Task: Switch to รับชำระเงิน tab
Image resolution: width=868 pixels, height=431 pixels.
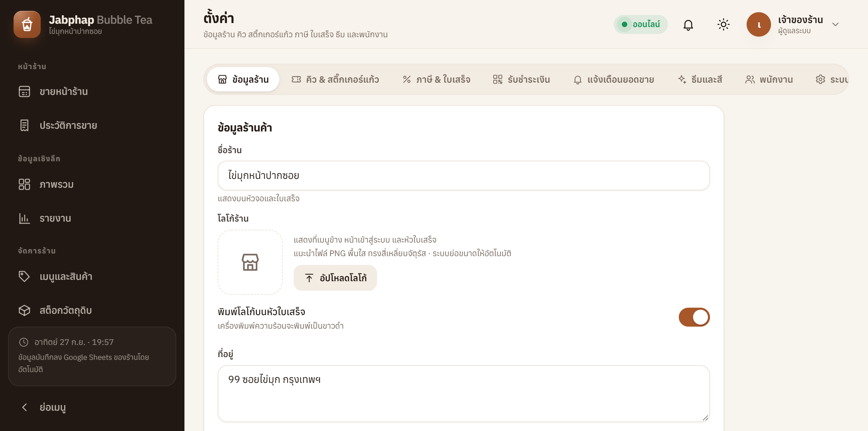Action: coord(521,79)
